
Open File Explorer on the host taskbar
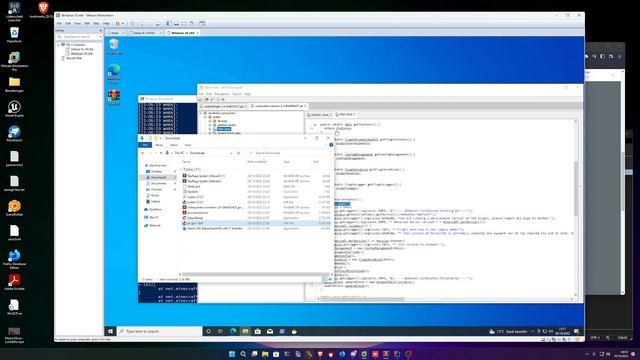(265, 354)
